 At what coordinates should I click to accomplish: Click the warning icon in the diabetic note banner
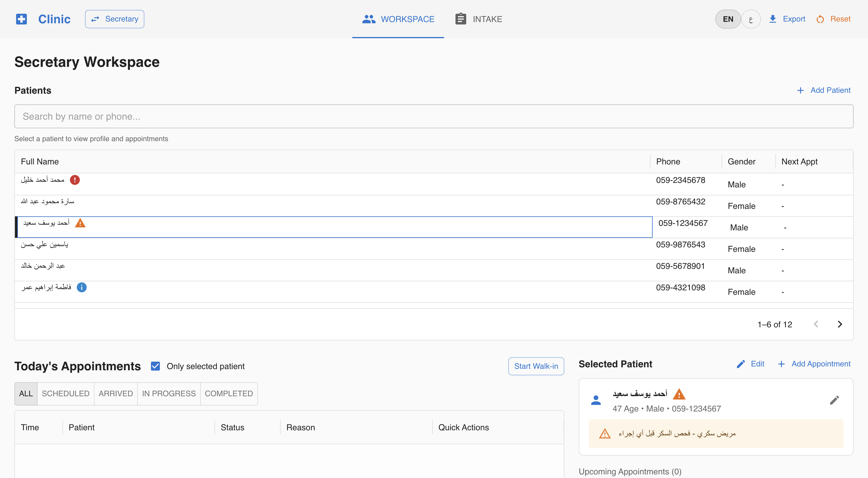click(605, 434)
